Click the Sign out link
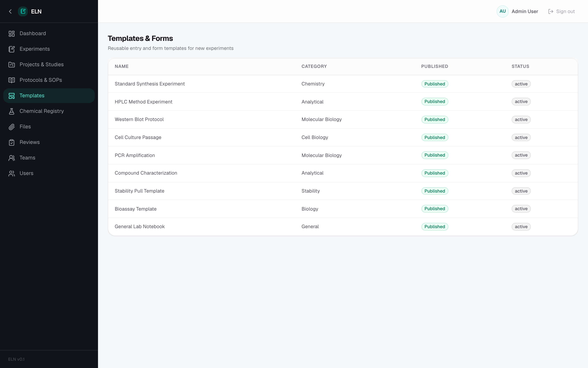This screenshot has height=368, width=588. point(561,11)
